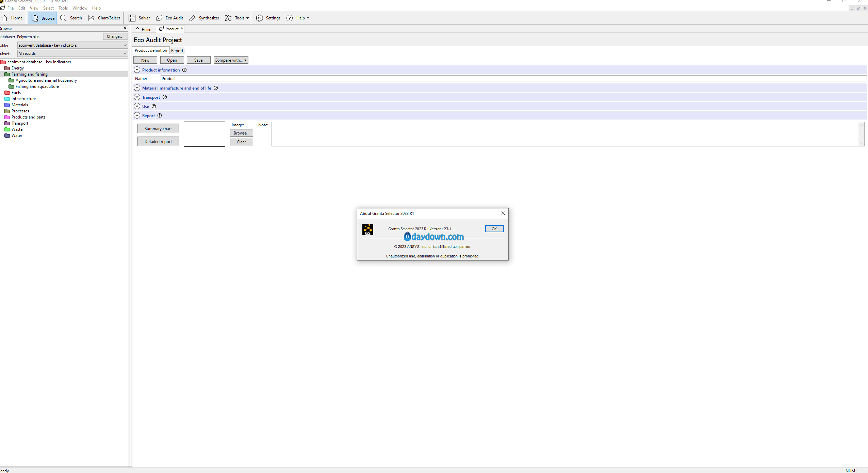This screenshot has width=868, height=473.
Task: Clear the report image
Action: (242, 142)
